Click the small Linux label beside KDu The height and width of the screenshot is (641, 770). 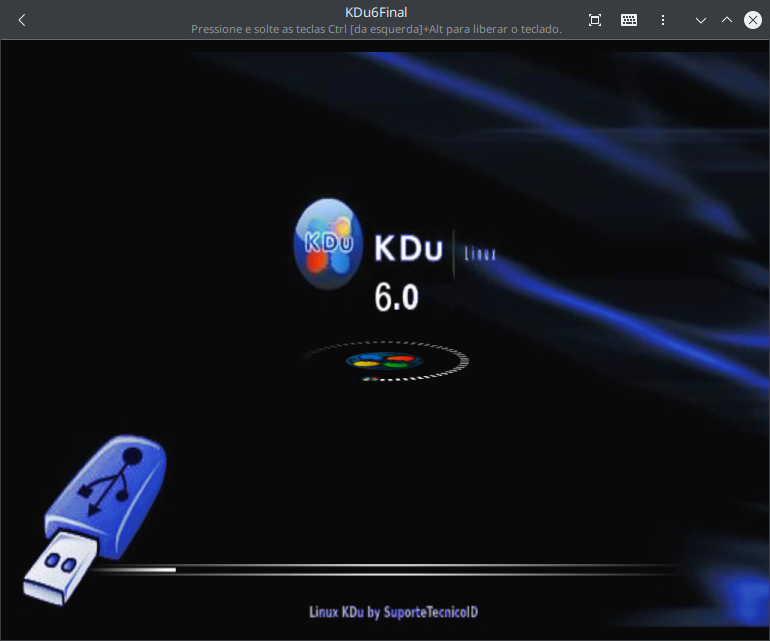[x=480, y=255]
